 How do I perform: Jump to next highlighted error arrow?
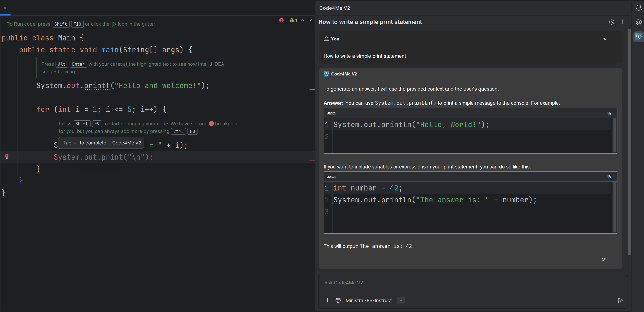[310, 20]
